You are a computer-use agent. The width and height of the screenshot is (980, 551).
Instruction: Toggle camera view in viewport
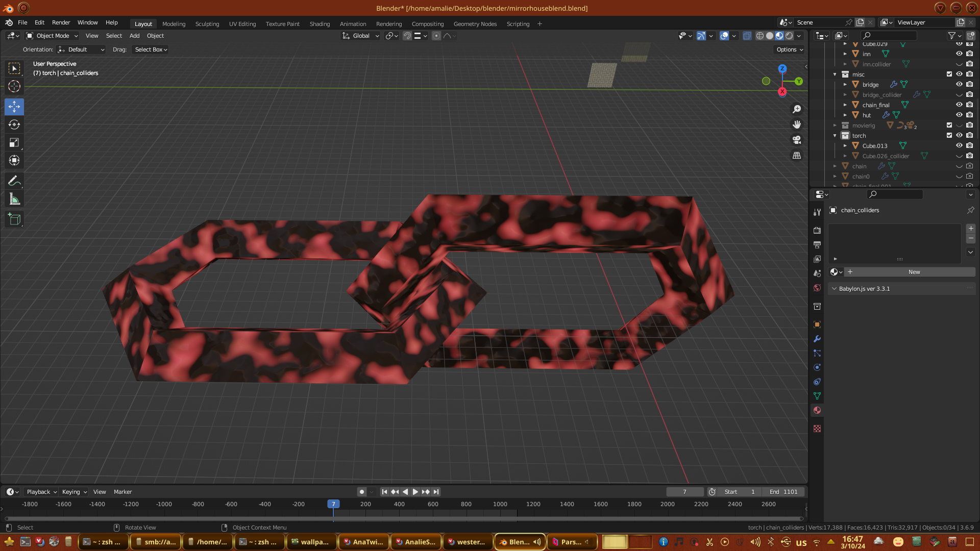(797, 140)
